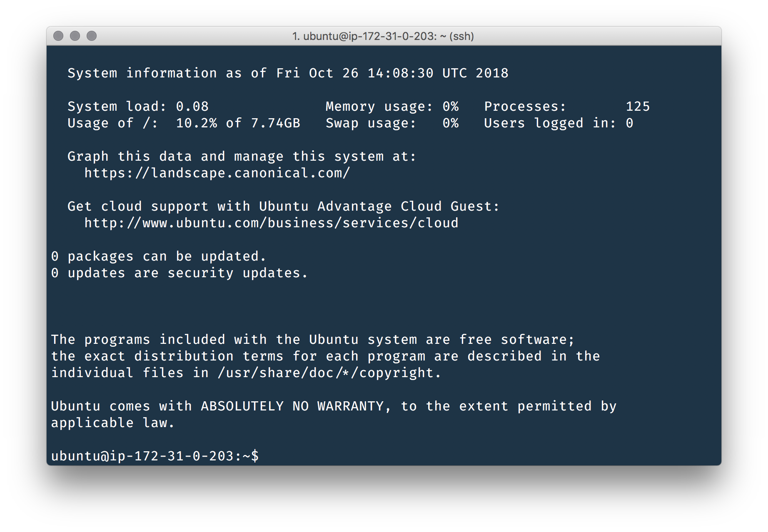The width and height of the screenshot is (768, 532).
Task: Click the Swap usage label
Action: (371, 123)
